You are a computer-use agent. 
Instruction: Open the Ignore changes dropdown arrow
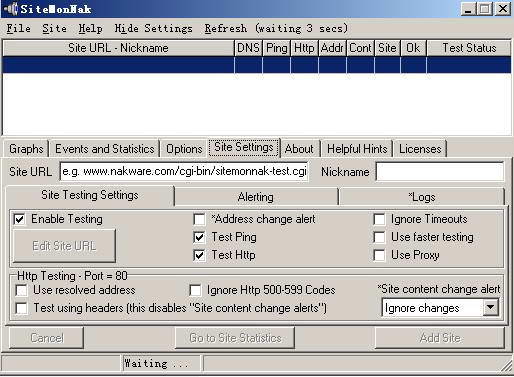click(491, 307)
